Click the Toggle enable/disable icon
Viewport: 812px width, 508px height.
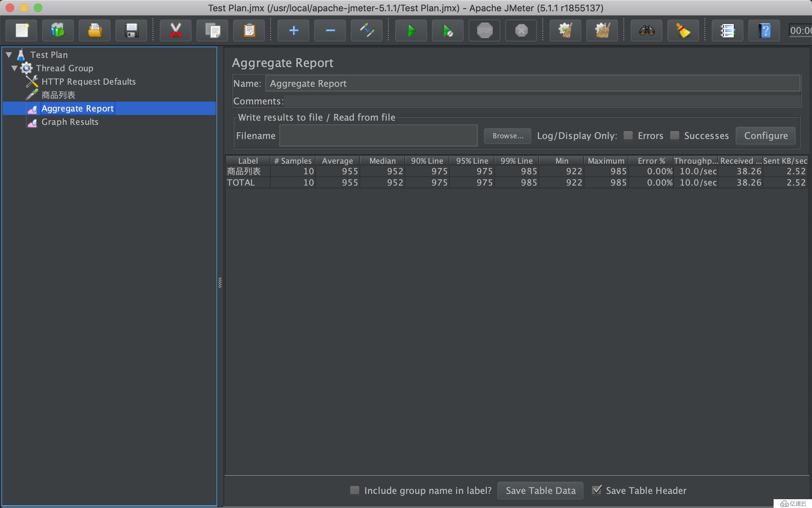(367, 30)
